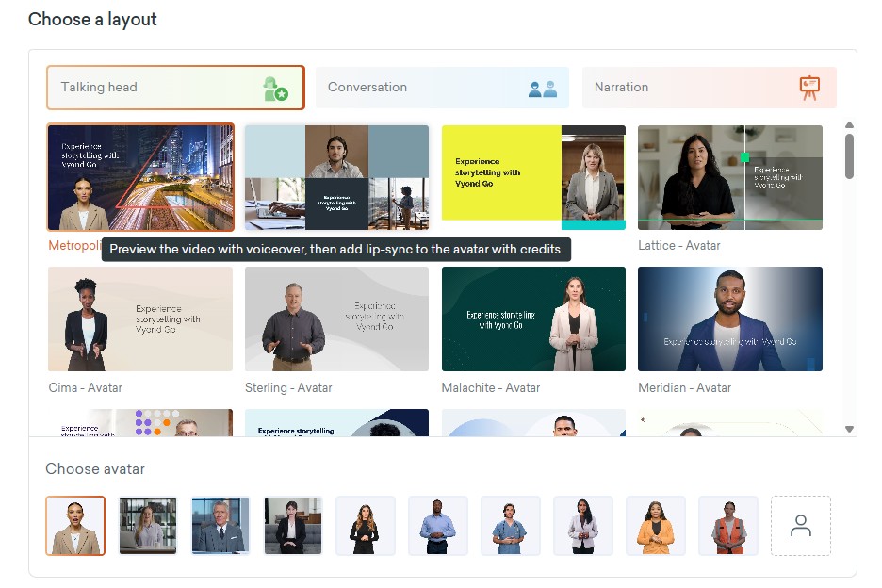Image resolution: width=882 pixels, height=588 pixels.
Task: Select the avatar in orange safety vest
Action: pos(727,526)
